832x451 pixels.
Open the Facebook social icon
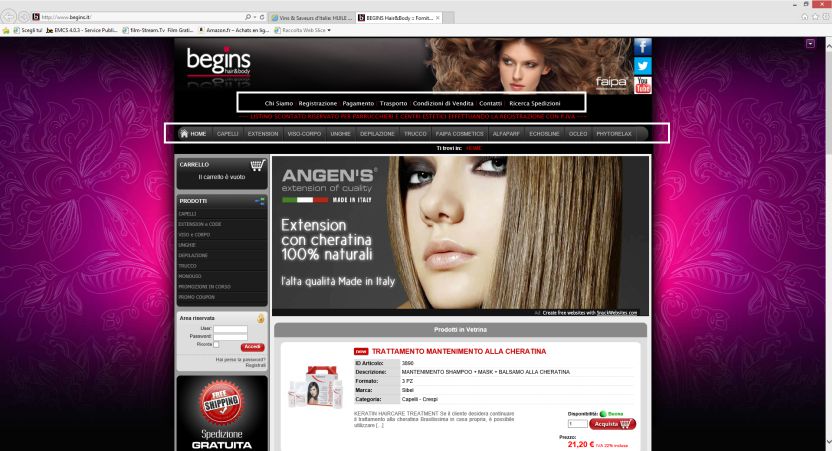point(643,47)
